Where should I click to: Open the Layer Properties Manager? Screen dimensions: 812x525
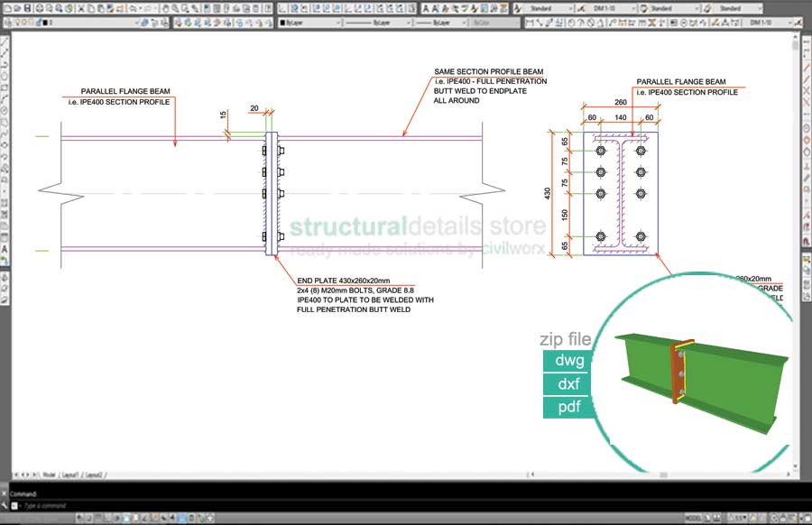pos(7,23)
